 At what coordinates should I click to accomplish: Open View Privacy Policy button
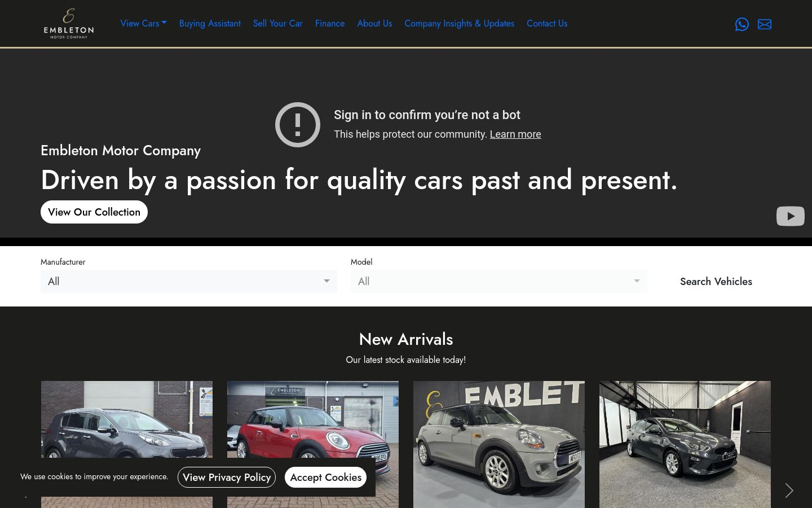(x=227, y=478)
